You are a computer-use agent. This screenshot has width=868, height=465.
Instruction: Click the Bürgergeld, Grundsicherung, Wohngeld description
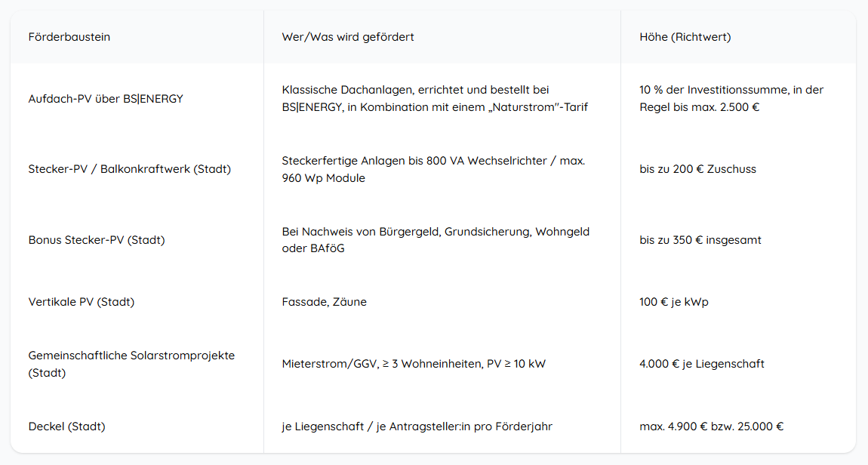[436, 240]
